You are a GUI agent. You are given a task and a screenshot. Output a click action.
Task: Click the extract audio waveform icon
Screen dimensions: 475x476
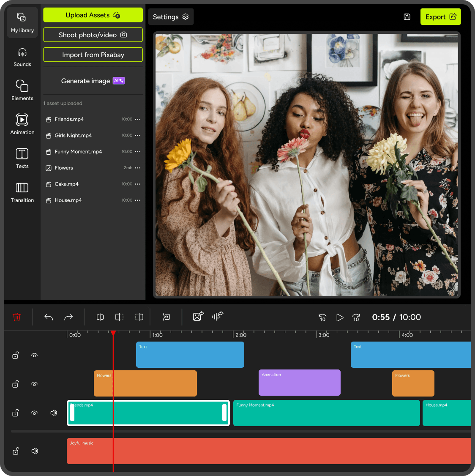(218, 316)
